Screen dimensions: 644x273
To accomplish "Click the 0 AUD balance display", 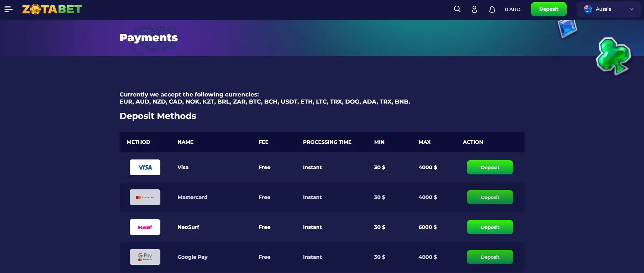I will [x=512, y=10].
